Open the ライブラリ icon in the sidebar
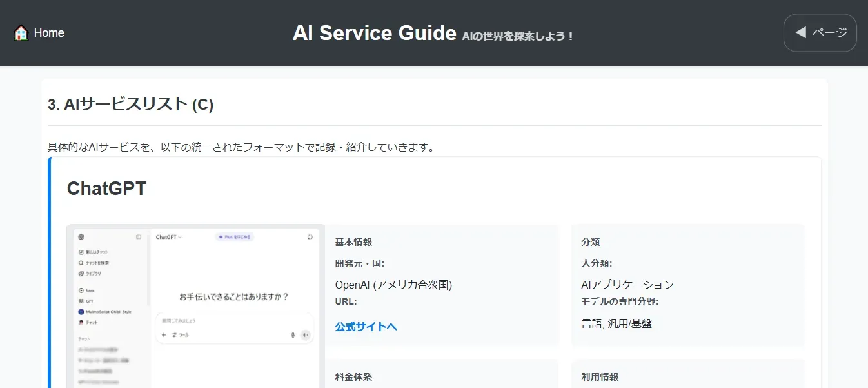The image size is (868, 388). (x=80, y=274)
